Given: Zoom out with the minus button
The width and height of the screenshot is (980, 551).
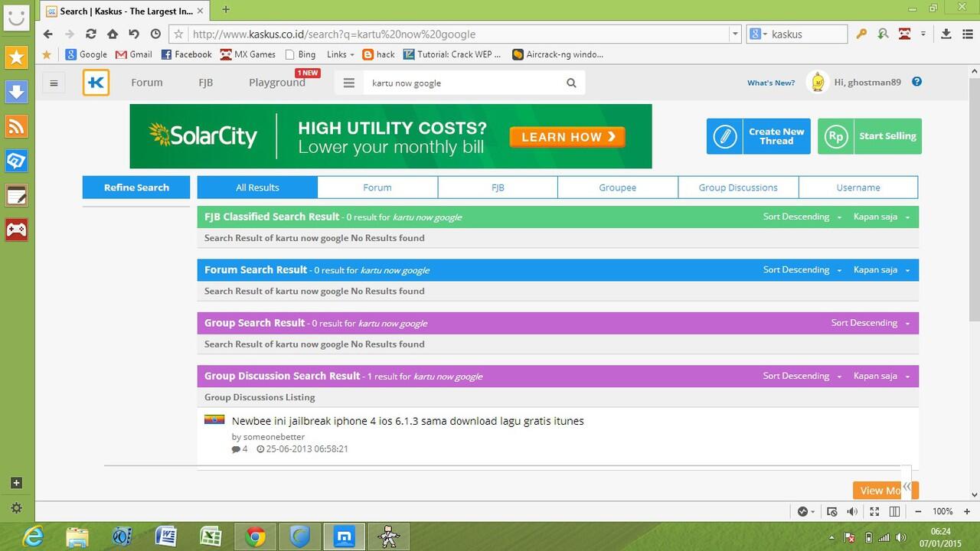Looking at the screenshot, I should pos(918,511).
